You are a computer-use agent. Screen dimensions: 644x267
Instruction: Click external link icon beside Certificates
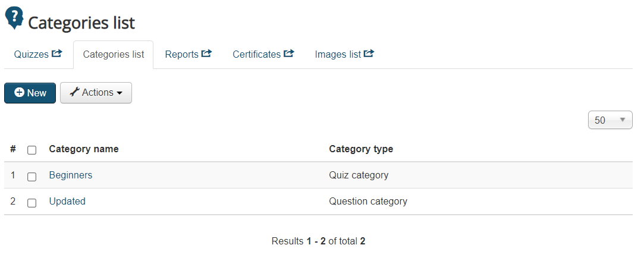tap(288, 54)
